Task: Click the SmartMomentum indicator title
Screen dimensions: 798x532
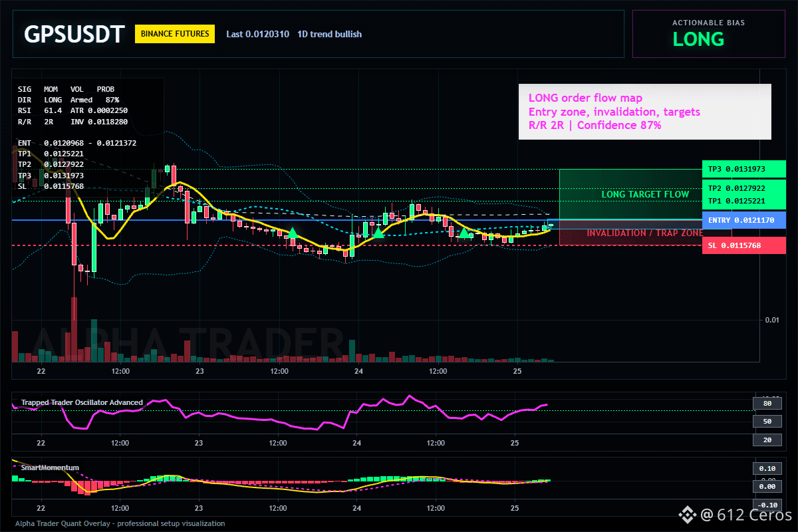Action: [x=50, y=468]
